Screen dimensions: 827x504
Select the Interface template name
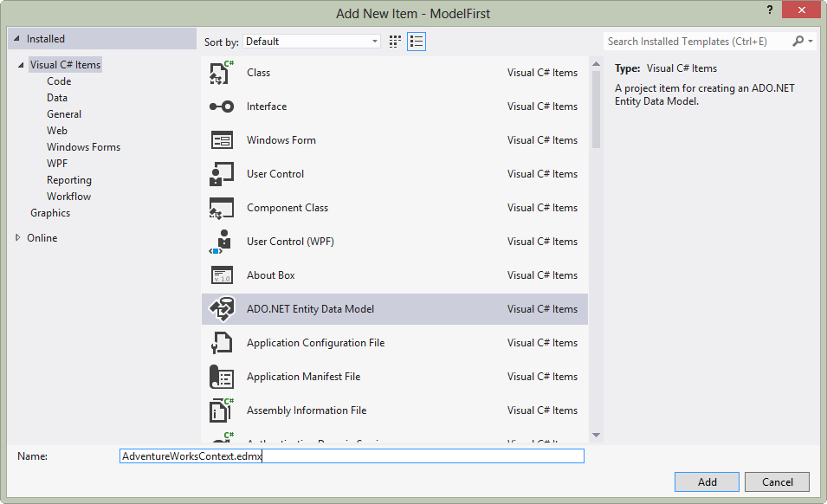point(267,107)
